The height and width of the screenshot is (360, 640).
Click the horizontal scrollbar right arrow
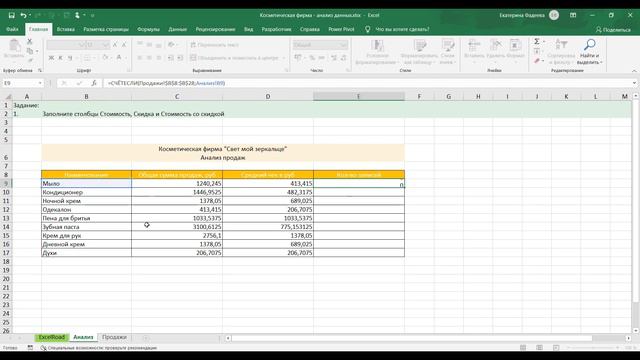click(629, 338)
